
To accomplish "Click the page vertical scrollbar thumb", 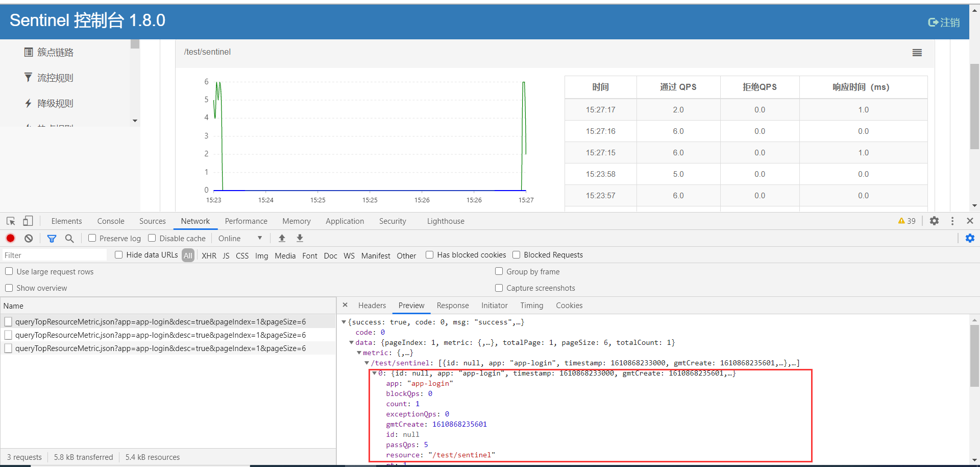I will tap(974, 106).
